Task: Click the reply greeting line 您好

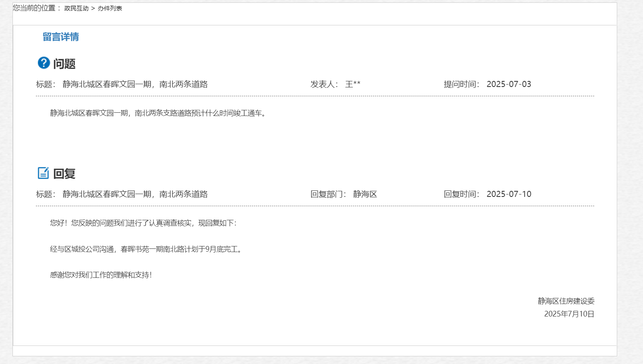Action: pos(144,223)
